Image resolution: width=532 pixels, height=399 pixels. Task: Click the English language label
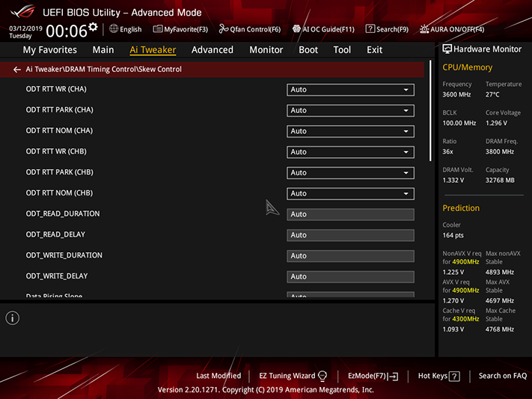(x=131, y=29)
